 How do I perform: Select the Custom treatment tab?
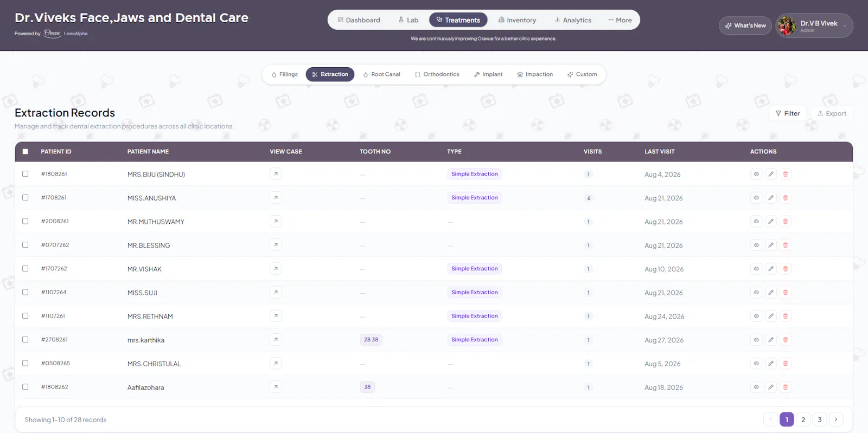click(582, 74)
